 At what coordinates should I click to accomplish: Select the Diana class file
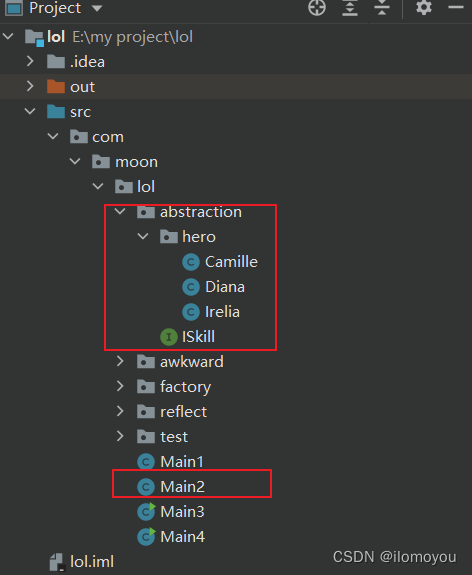click(x=213, y=287)
